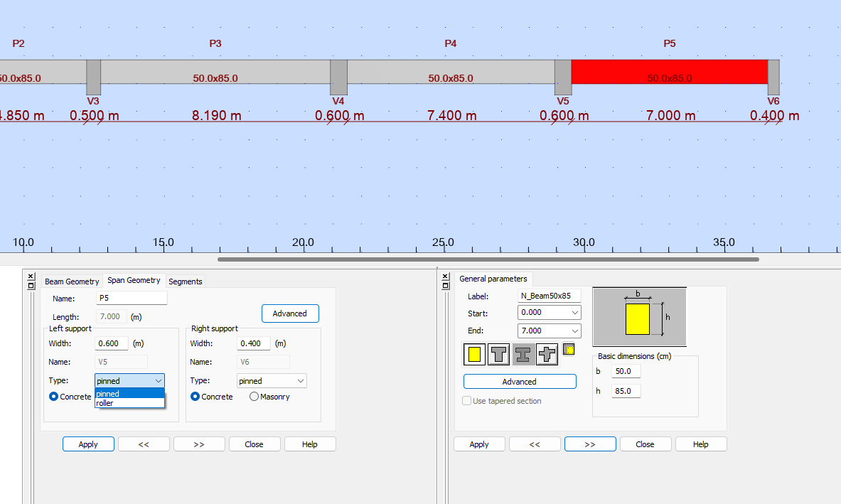Image resolution: width=841 pixels, height=504 pixels.
Task: Click >> in the General parameters panel
Action: pyautogui.click(x=590, y=444)
